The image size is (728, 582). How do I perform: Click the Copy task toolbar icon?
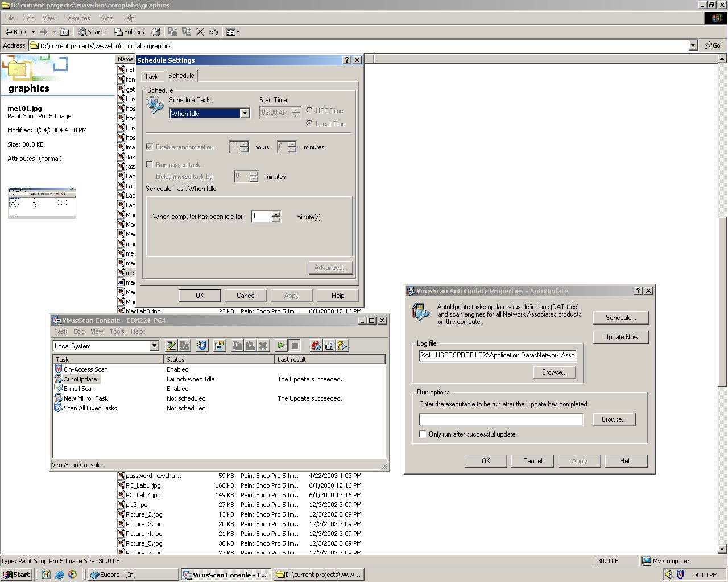coord(237,346)
